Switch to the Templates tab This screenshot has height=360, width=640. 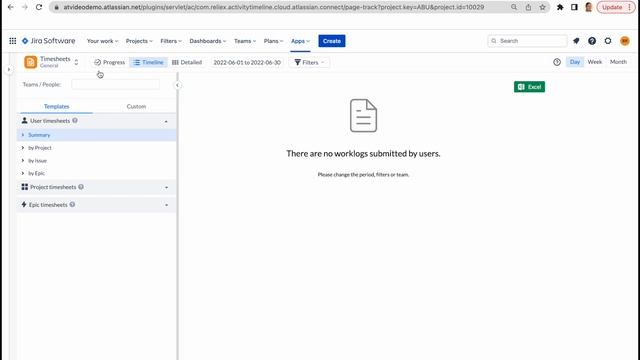point(57,106)
